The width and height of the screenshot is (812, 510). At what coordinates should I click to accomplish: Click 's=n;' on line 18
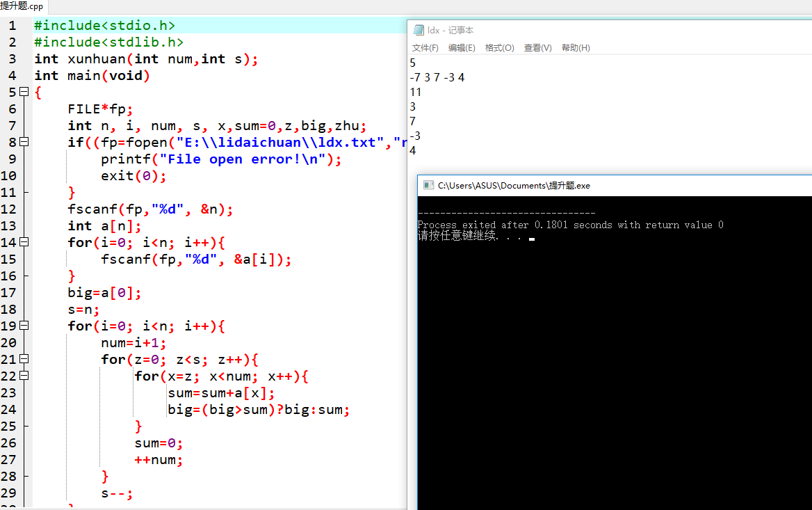[83, 310]
